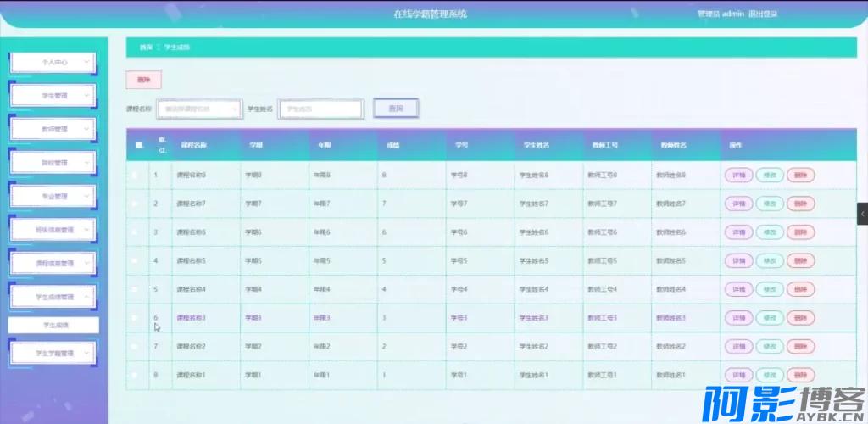Click the 查询 search button
The height and width of the screenshot is (424, 868).
coord(395,109)
